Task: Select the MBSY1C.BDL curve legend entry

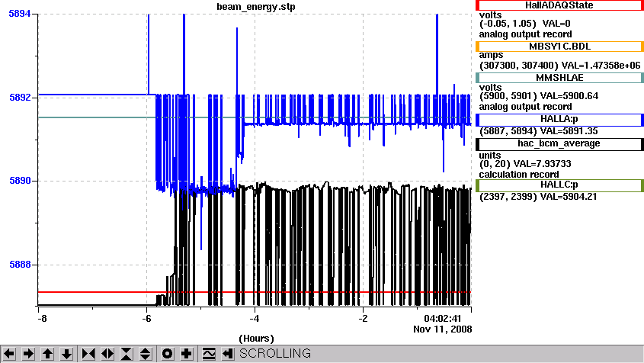Action: [x=559, y=47]
